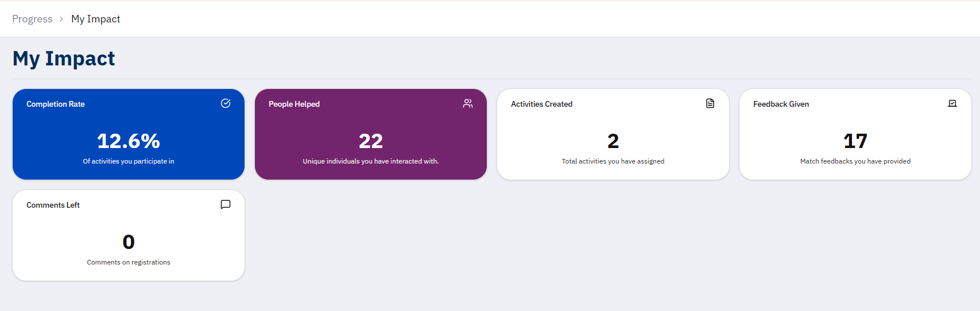Select the Completion Rate card title
Screen dimensions: 980x311
56,104
